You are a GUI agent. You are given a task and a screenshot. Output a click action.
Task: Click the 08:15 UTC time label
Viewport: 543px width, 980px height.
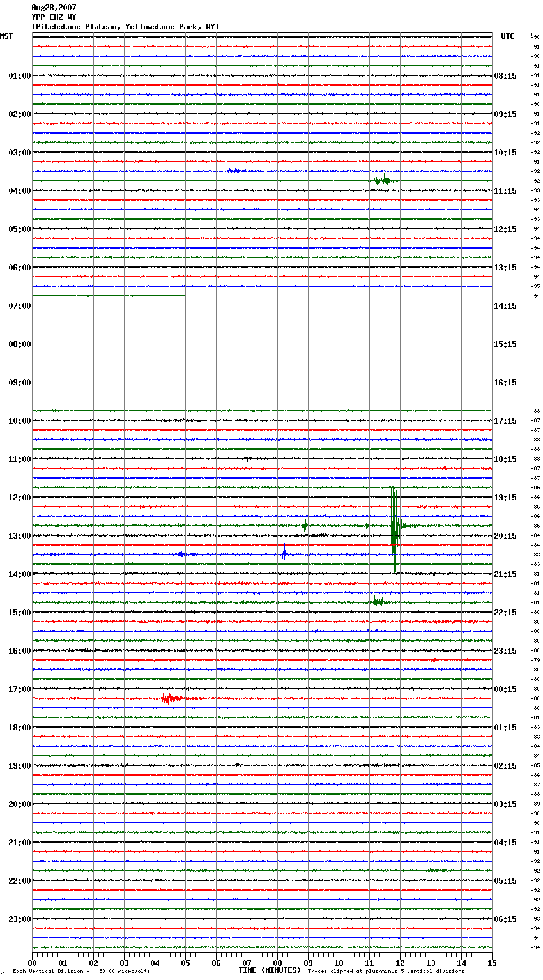click(x=505, y=76)
